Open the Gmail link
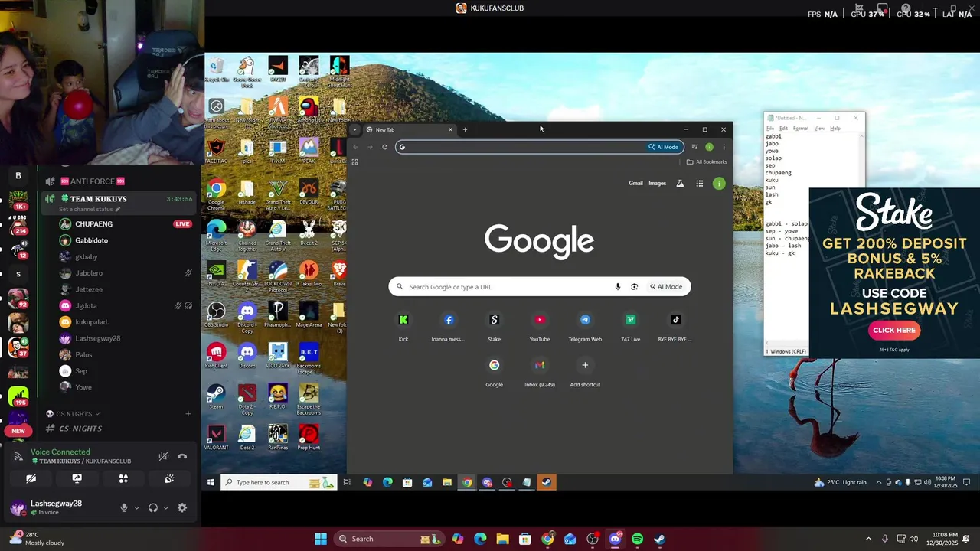 (x=635, y=184)
